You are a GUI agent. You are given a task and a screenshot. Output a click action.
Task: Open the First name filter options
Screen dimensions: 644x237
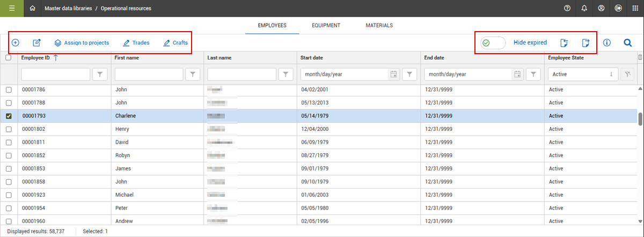coord(193,75)
